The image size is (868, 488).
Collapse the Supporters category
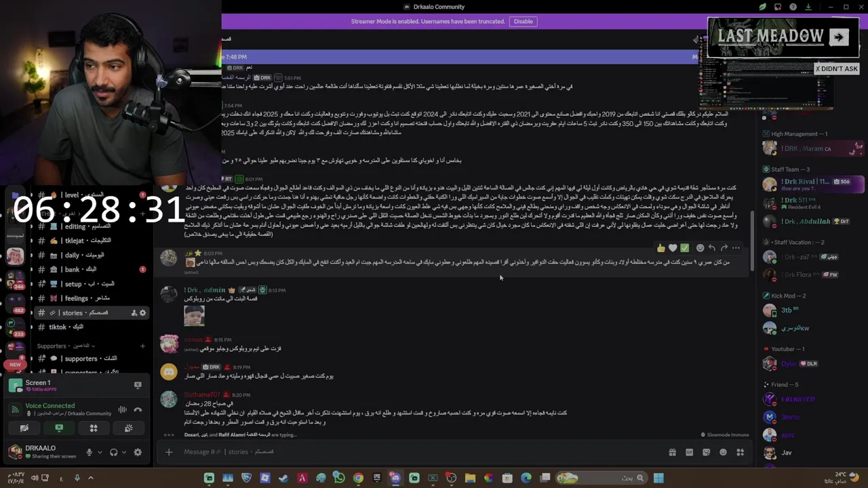click(66, 346)
